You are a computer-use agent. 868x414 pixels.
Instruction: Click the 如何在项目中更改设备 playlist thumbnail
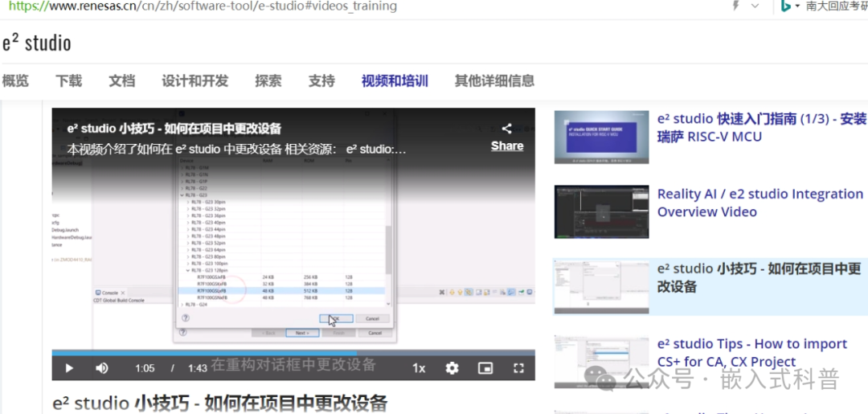(x=601, y=286)
